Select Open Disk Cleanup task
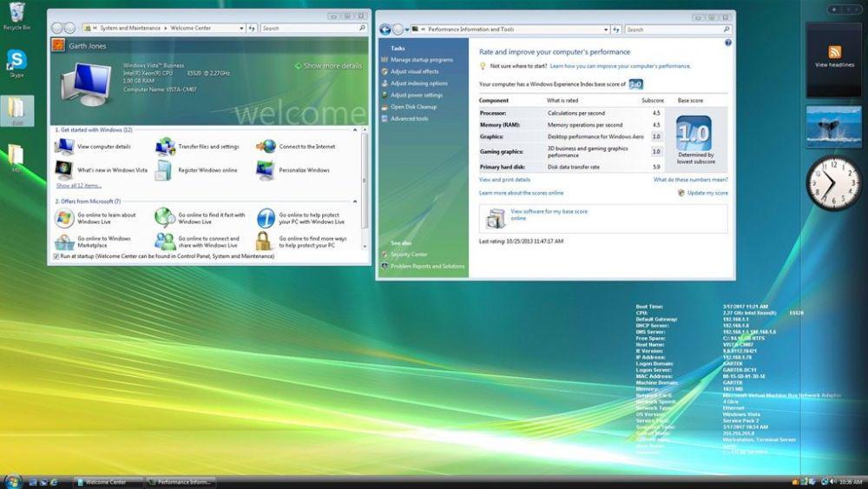This screenshot has height=489, width=868. pos(413,107)
